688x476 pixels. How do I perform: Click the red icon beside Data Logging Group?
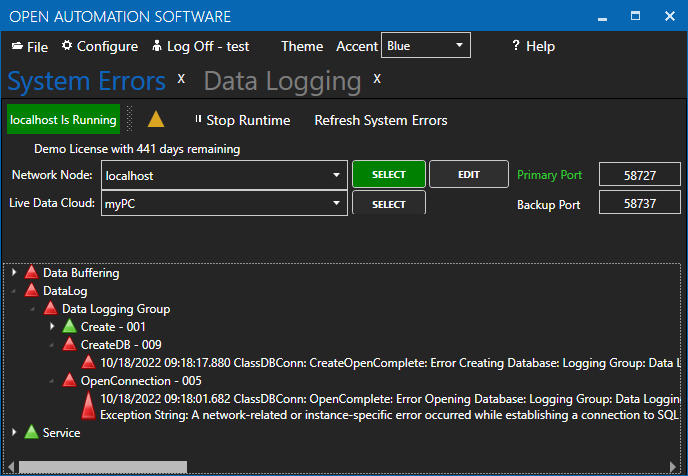point(50,309)
